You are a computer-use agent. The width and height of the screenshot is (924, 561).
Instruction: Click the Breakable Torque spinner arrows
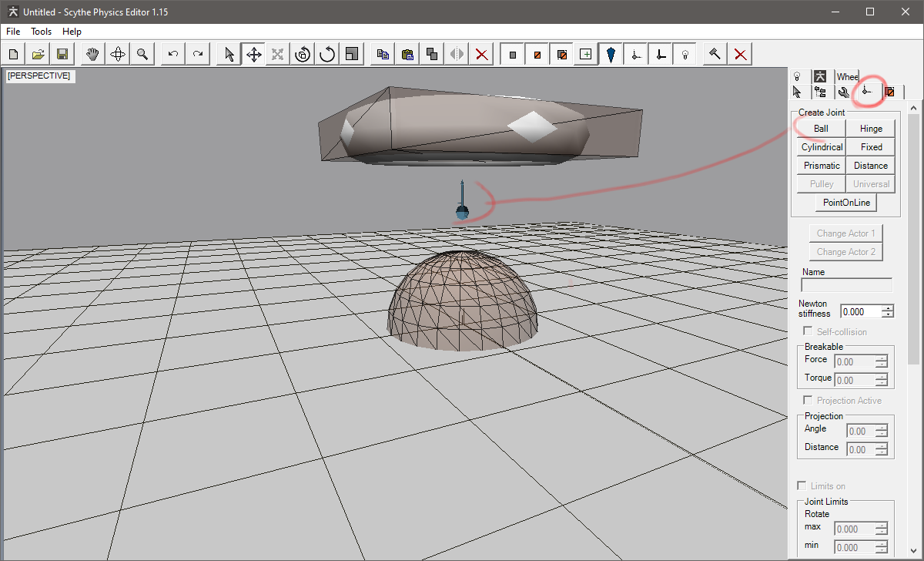(882, 380)
